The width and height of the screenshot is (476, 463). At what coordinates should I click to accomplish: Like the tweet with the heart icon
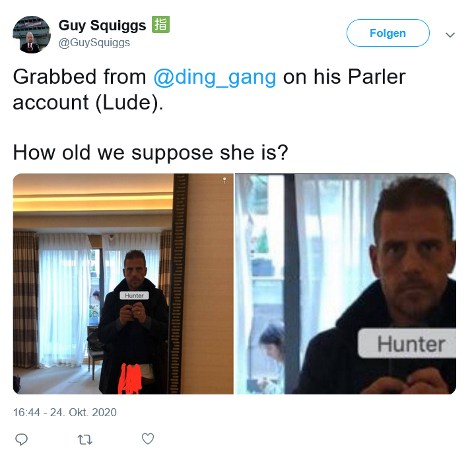click(x=148, y=439)
